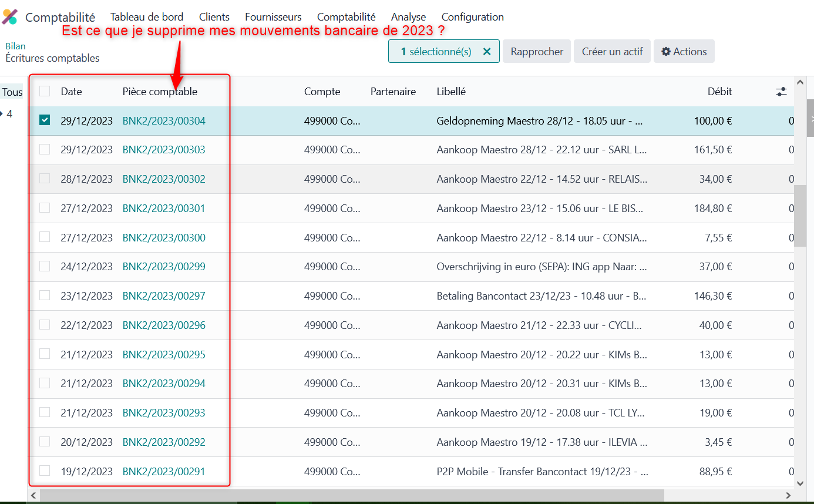Click the vertical scrollbar down arrow
Viewport: 814px width, 504px height.
[x=799, y=483]
